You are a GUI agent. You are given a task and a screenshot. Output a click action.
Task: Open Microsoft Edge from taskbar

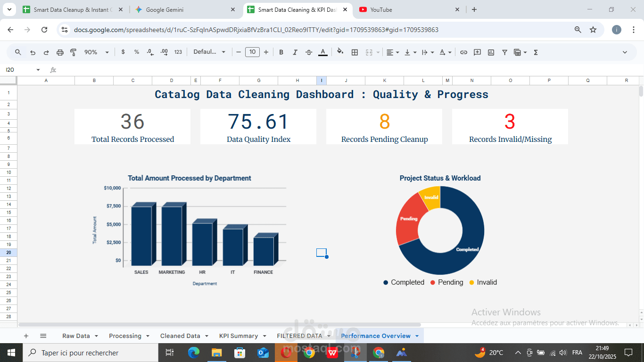coord(194,353)
